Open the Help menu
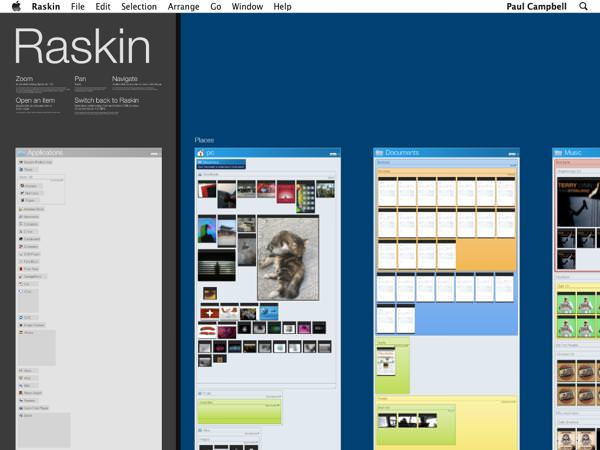Viewport: 600px width, 450px height. (x=282, y=7)
